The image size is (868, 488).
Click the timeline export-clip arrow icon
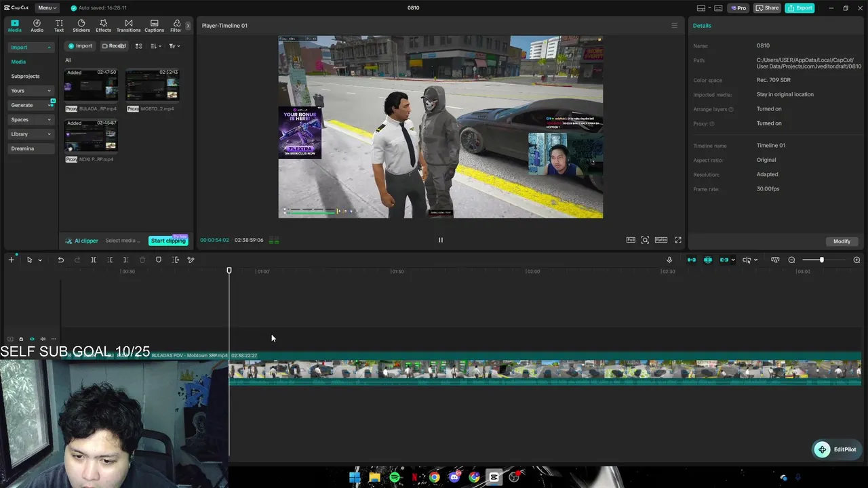[176, 260]
